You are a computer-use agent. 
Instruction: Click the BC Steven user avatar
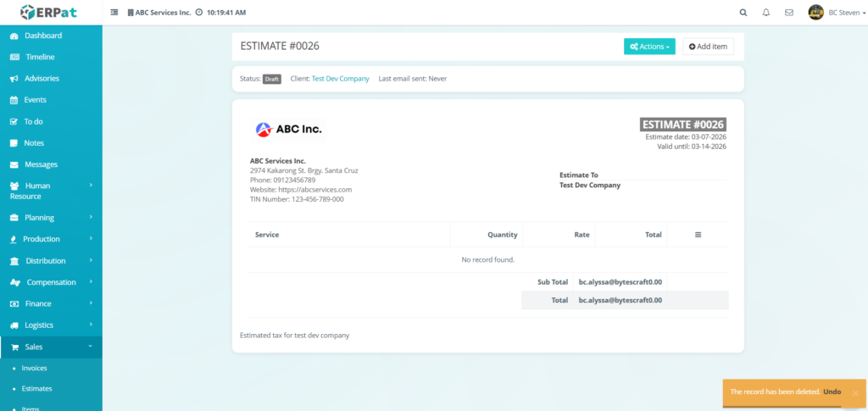click(815, 13)
